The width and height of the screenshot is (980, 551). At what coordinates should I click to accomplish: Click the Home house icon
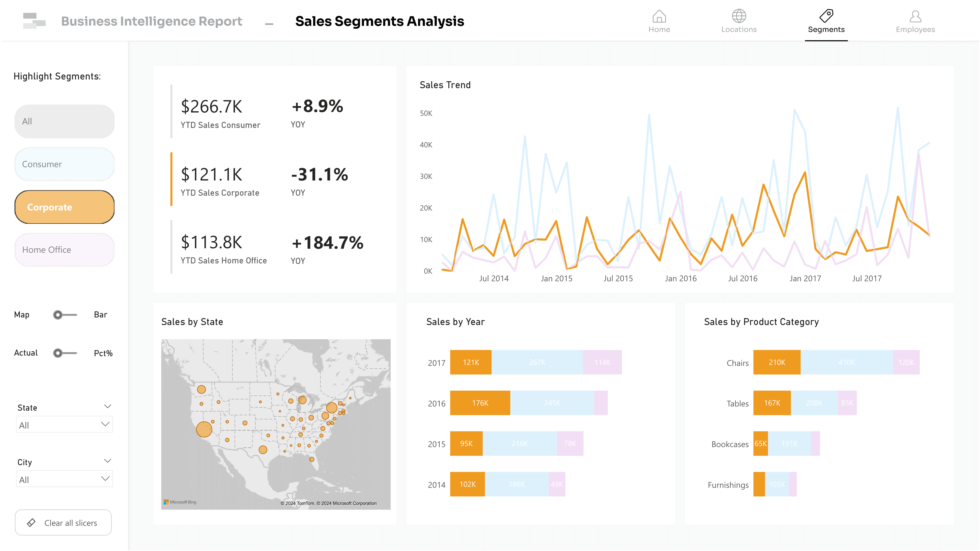pyautogui.click(x=659, y=16)
